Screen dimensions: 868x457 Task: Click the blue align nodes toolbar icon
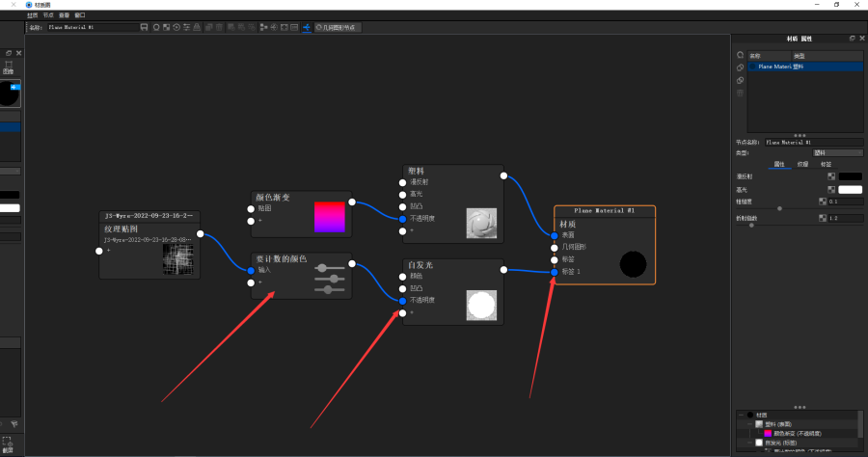point(307,27)
